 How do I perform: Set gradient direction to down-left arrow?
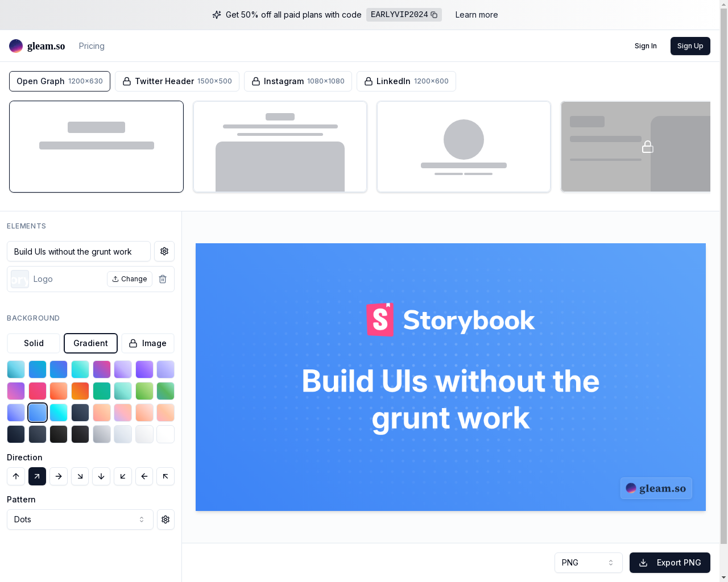pyautogui.click(x=123, y=476)
